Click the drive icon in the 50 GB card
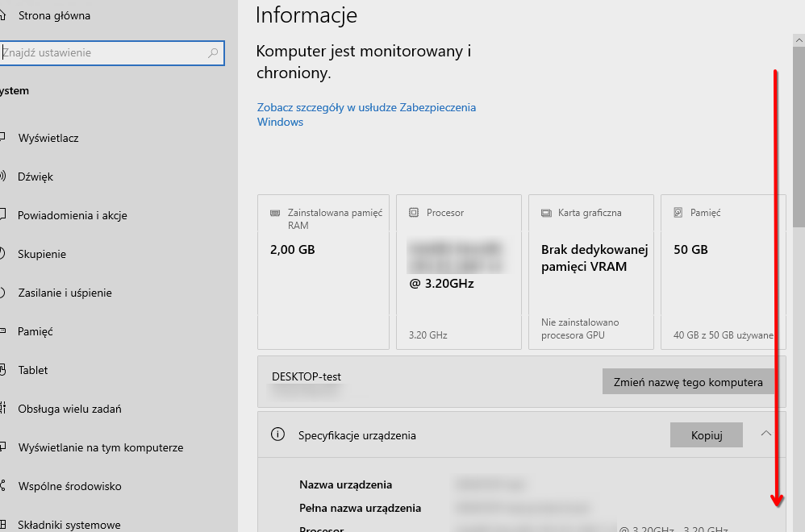The height and width of the screenshot is (532, 805). (x=678, y=214)
